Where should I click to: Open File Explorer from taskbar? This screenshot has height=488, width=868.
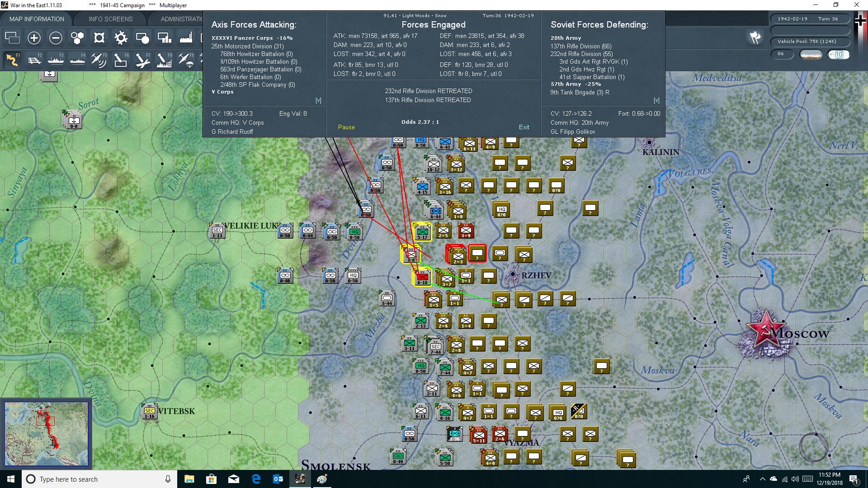click(189, 479)
